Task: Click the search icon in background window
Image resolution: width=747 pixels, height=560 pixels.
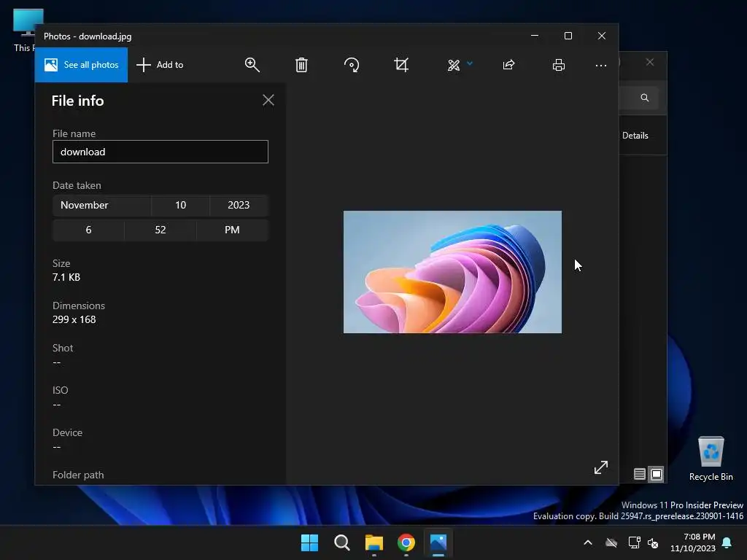Action: [x=645, y=98]
